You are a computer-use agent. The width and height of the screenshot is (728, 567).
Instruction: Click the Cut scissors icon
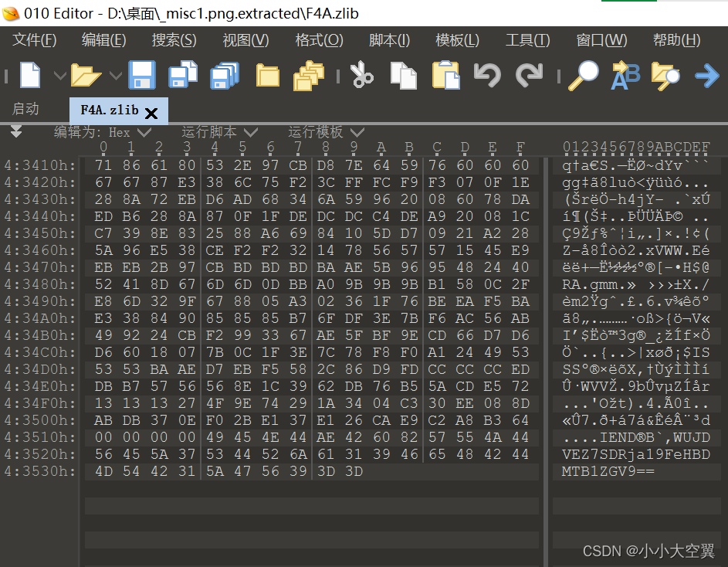pos(361,75)
